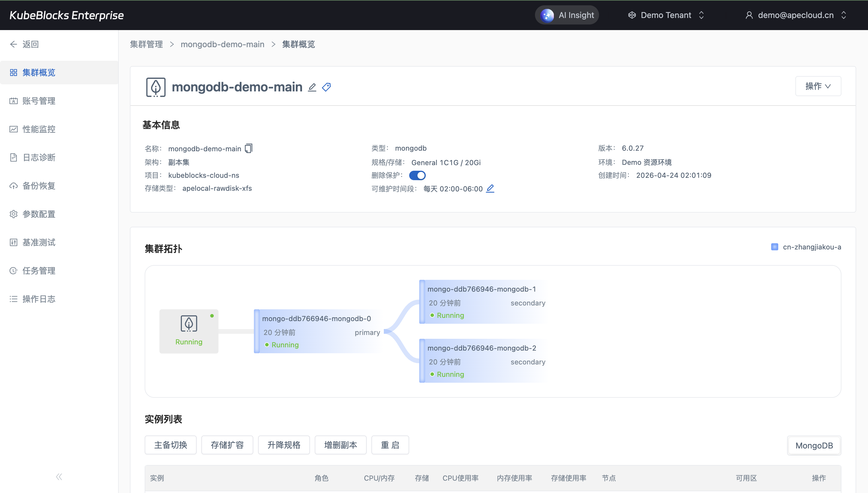
Task: Expand the Demo Tenant switcher
Action: 666,15
